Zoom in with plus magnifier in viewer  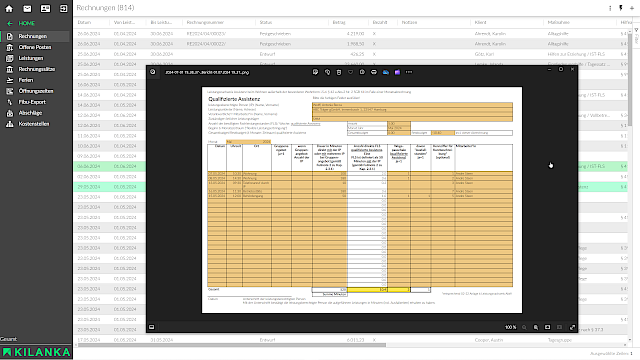[x=536, y=327]
